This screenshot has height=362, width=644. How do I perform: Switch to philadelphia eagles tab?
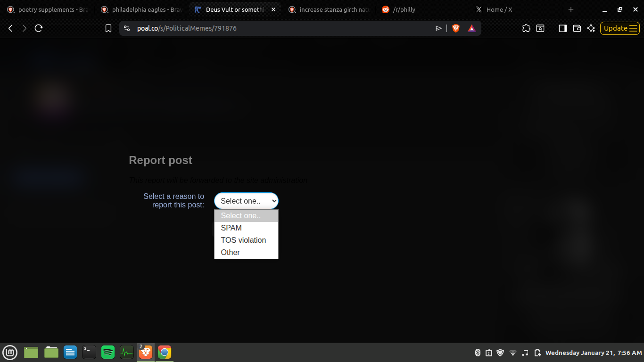(x=140, y=9)
